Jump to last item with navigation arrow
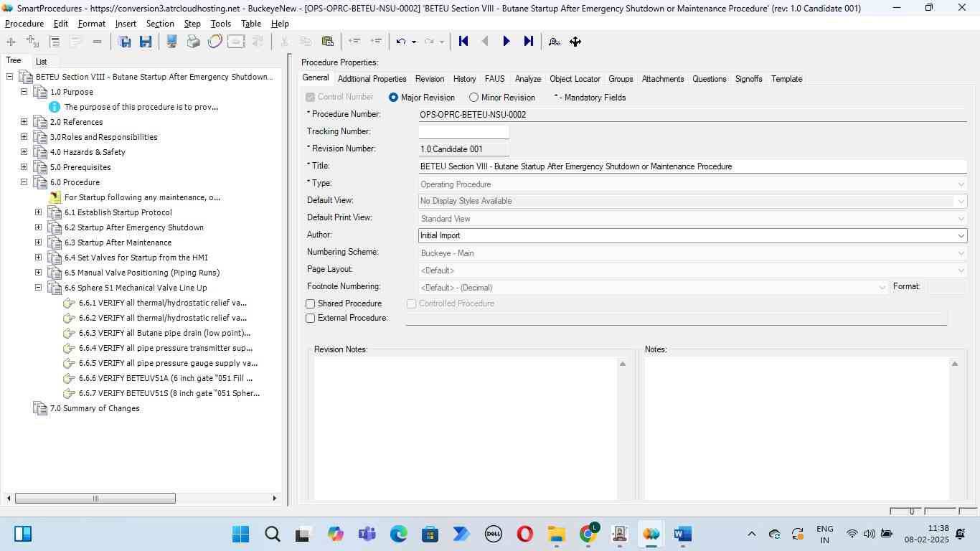This screenshot has width=980, height=551. (528, 42)
